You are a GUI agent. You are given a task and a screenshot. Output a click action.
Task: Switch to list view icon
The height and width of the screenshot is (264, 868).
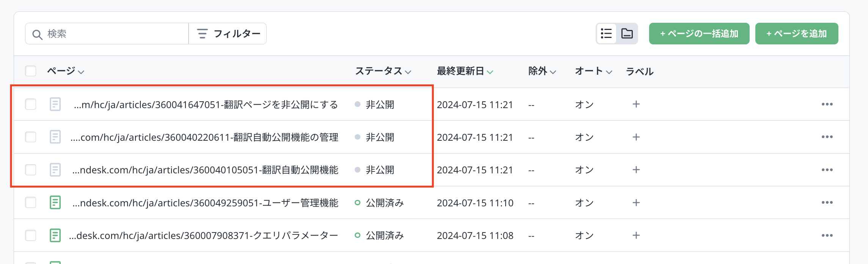click(606, 34)
